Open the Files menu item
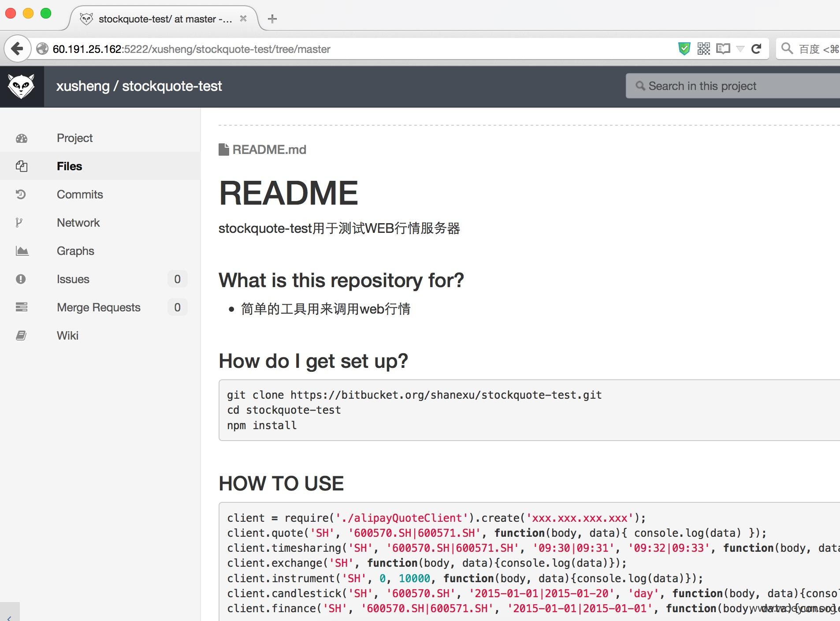The height and width of the screenshot is (621, 840). 100,166
